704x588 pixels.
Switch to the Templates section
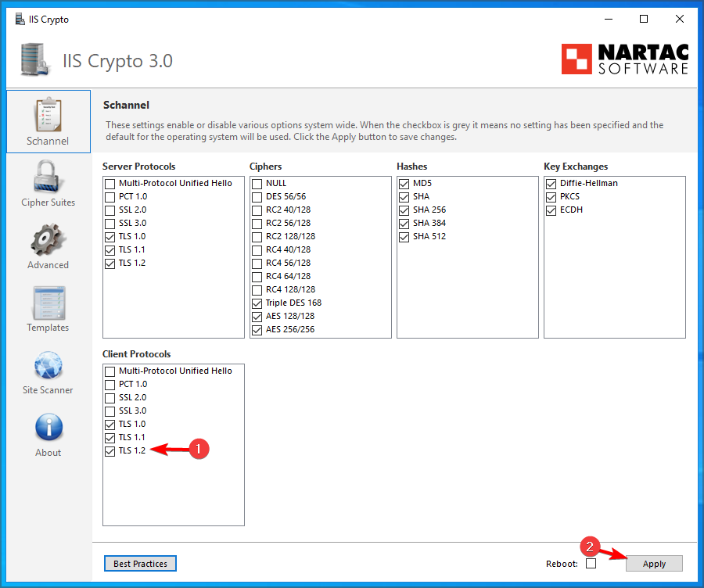pyautogui.click(x=48, y=309)
